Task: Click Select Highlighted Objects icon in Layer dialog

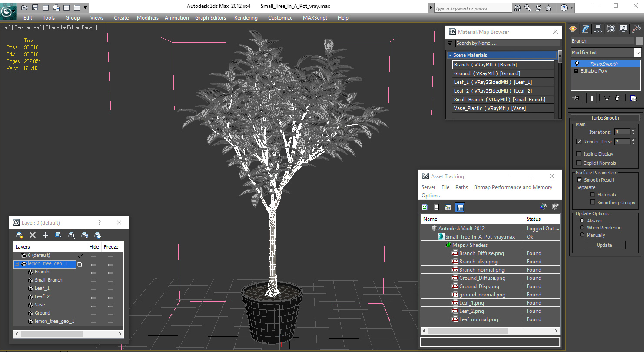Action: (x=58, y=235)
